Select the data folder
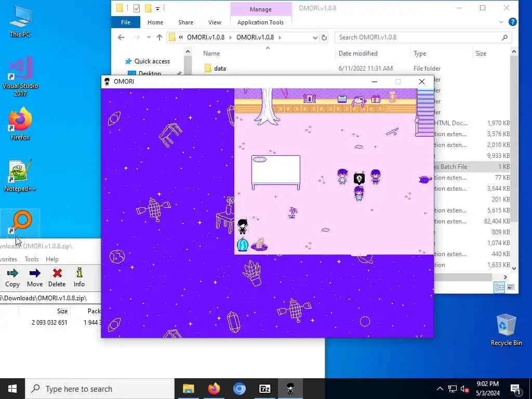Image resolution: width=532 pixels, height=399 pixels. (220, 69)
